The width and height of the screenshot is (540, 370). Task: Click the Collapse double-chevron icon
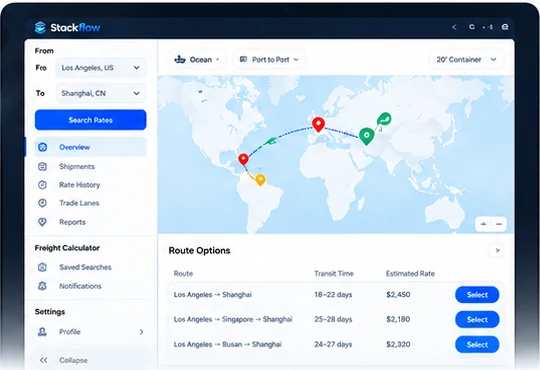[43, 360]
